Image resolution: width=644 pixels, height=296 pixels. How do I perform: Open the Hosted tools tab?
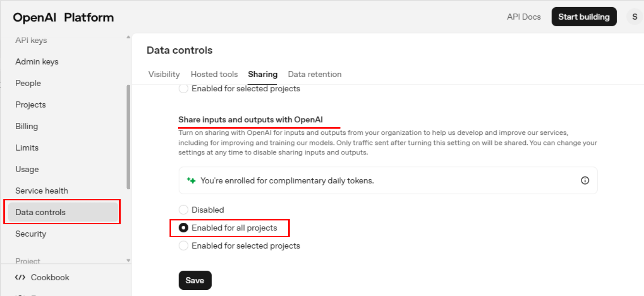214,74
